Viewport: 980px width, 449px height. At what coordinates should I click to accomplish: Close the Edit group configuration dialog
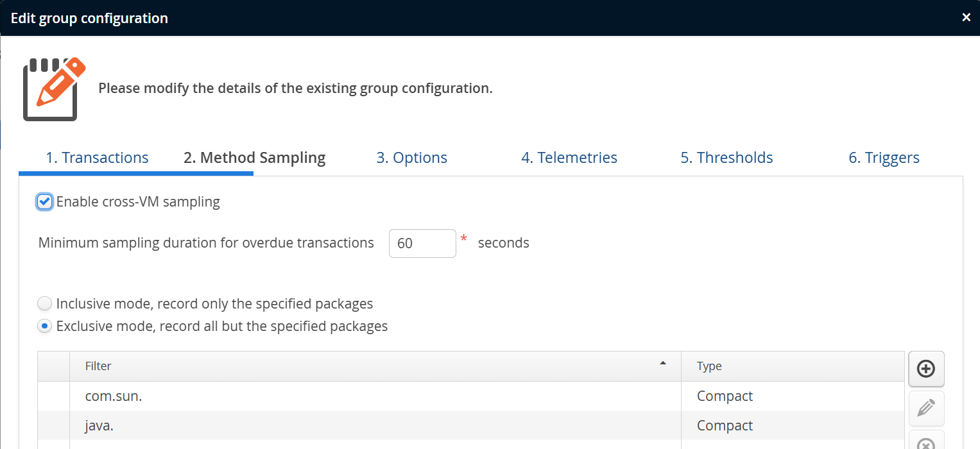click(966, 18)
